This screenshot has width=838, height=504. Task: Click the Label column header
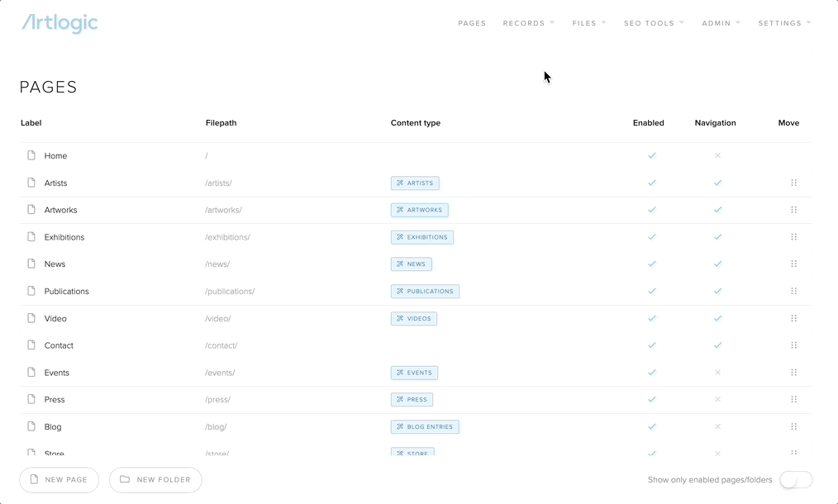[x=31, y=123]
